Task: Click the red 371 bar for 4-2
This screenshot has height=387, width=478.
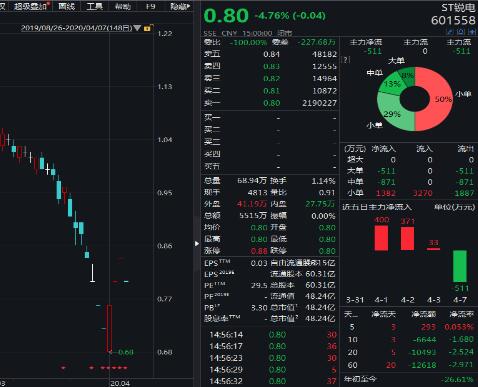Action: coord(407,238)
